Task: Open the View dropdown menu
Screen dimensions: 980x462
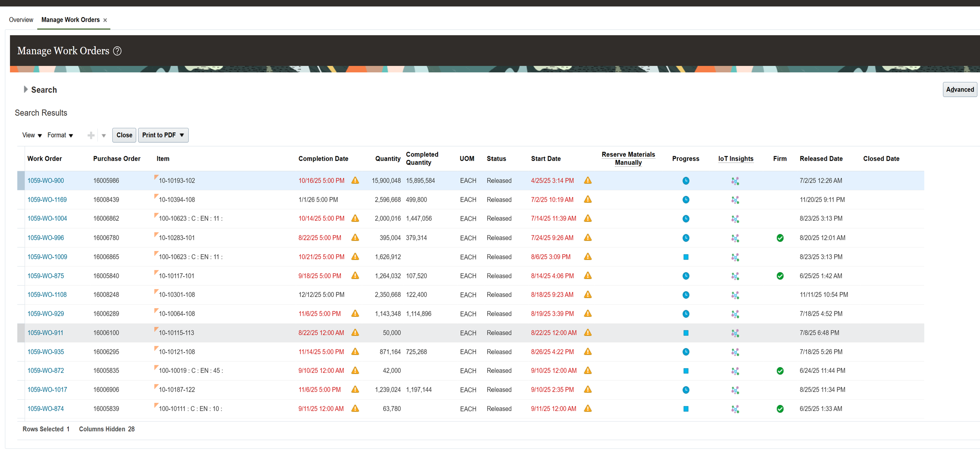Action: pos(32,135)
